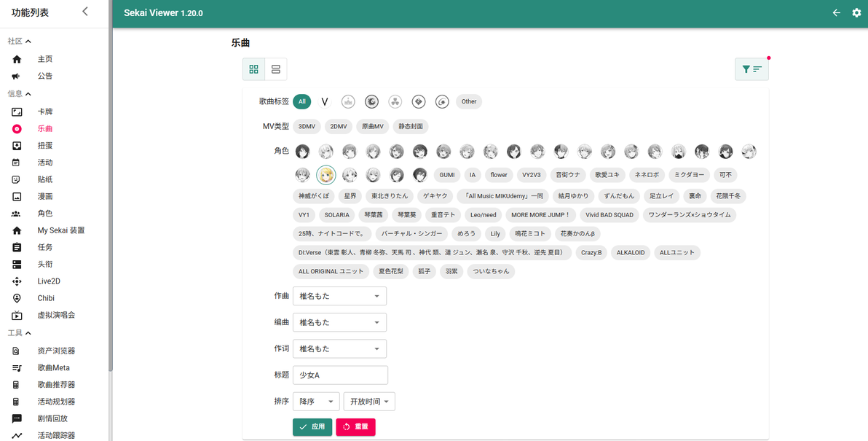
Task: Open the 作曲 composer dropdown
Action: 339,297
